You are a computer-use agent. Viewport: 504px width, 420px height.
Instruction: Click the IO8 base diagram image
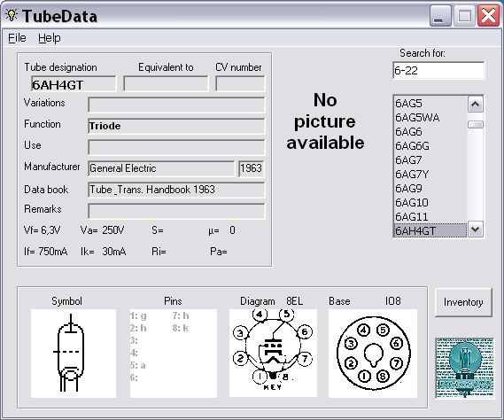[x=373, y=354]
